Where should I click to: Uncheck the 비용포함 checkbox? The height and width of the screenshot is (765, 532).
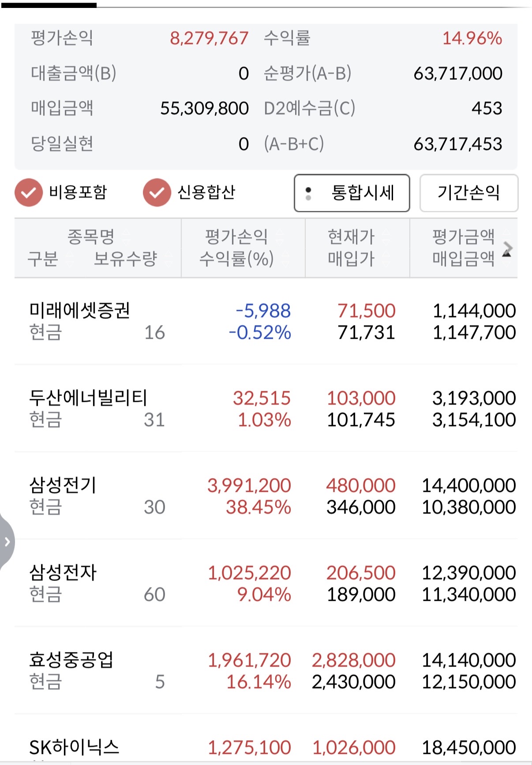coord(29,192)
